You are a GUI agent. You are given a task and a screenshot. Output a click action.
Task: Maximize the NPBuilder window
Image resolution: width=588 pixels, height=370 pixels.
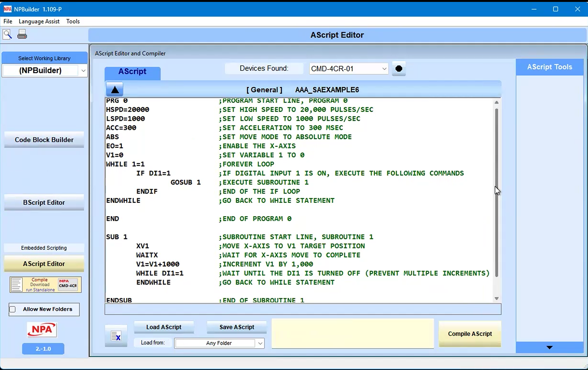pyautogui.click(x=556, y=9)
